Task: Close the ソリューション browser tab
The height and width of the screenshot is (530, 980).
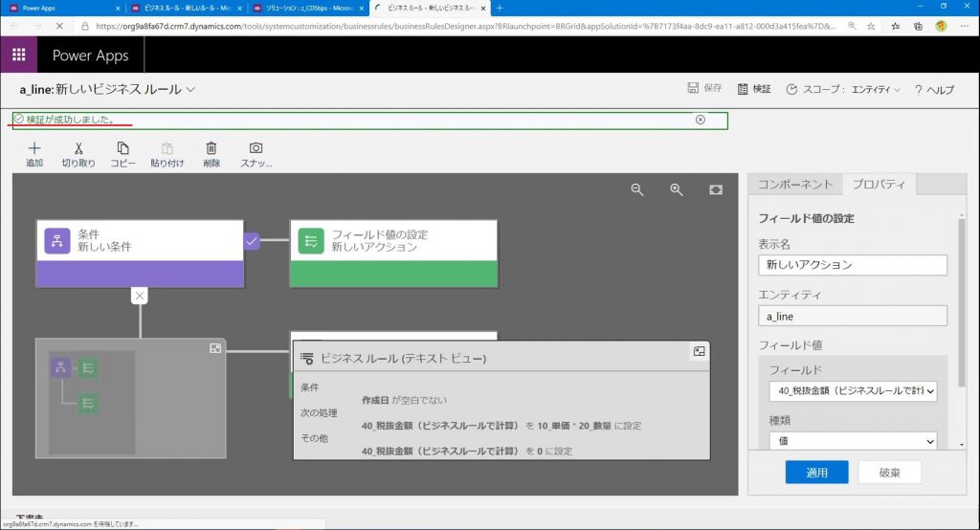Action: [x=361, y=8]
